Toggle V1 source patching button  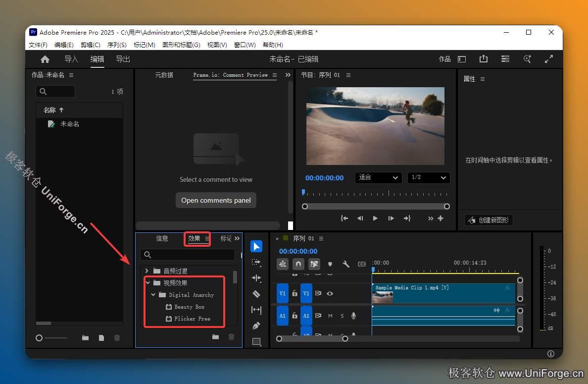[283, 293]
